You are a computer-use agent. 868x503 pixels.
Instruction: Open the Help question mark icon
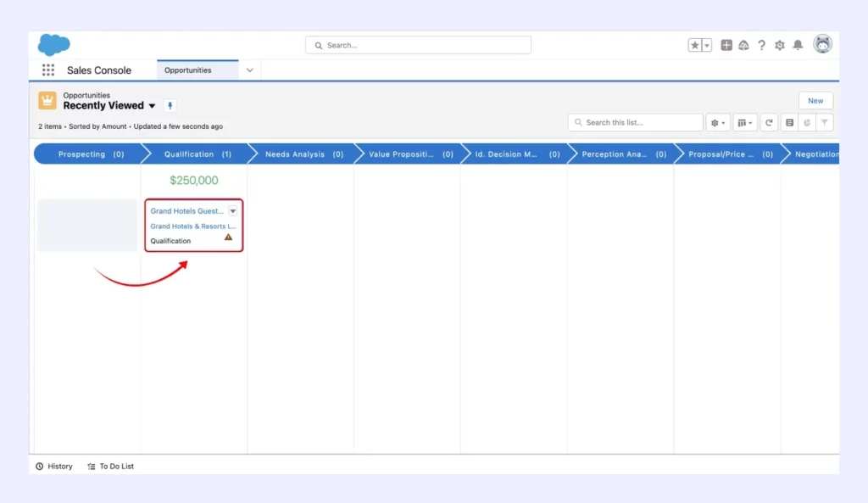pyautogui.click(x=762, y=46)
